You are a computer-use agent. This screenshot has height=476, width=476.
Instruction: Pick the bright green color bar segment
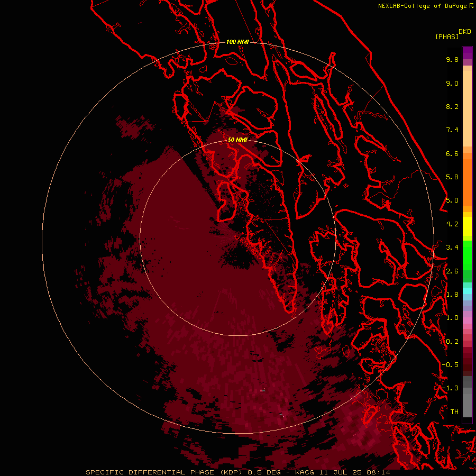pos(467,255)
